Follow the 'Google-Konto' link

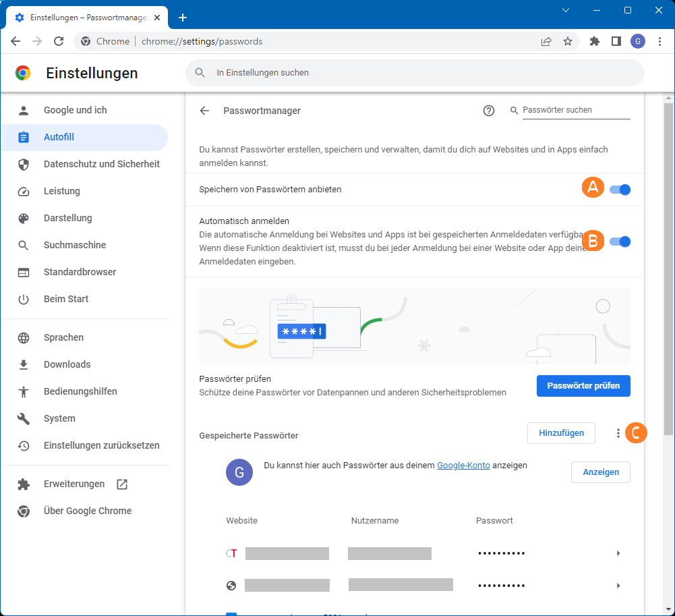[463, 465]
